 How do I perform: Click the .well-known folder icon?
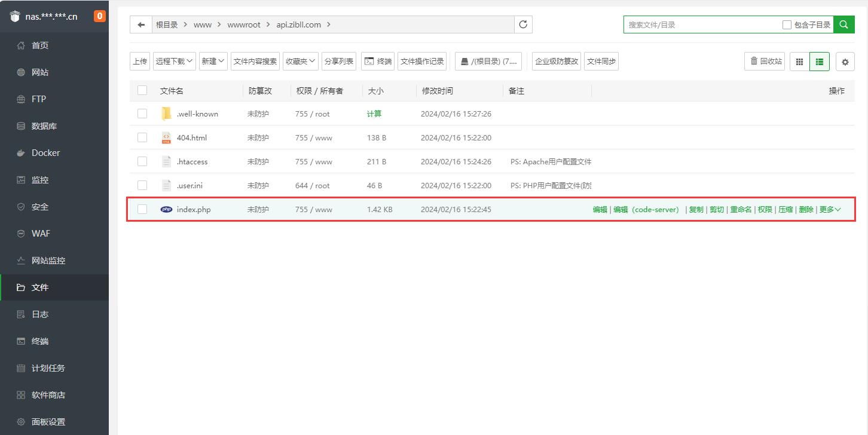166,114
